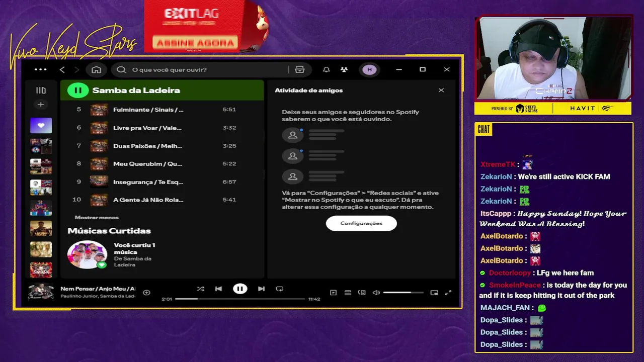Screen dimensions: 644x362
Task: Go back in Spotify navigation
Action: [62, 69]
